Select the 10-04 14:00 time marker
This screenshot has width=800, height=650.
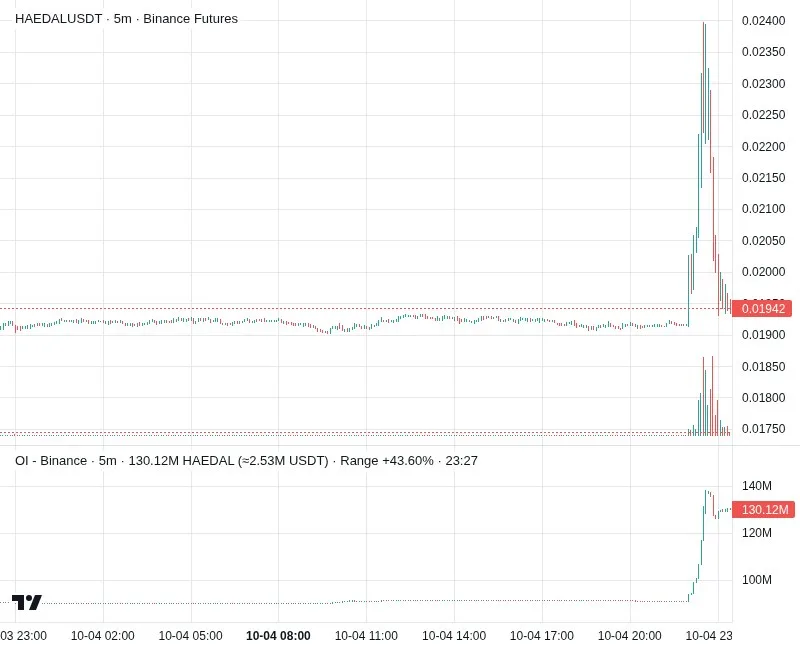454,636
